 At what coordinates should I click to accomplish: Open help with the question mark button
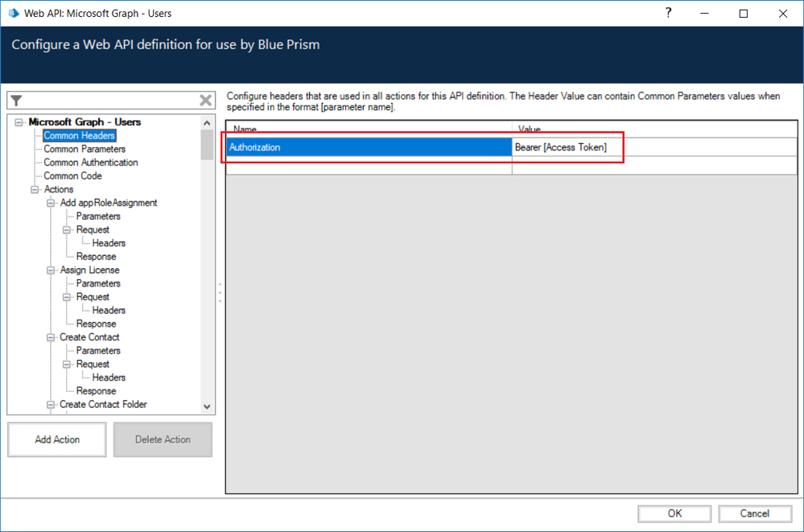click(x=668, y=13)
